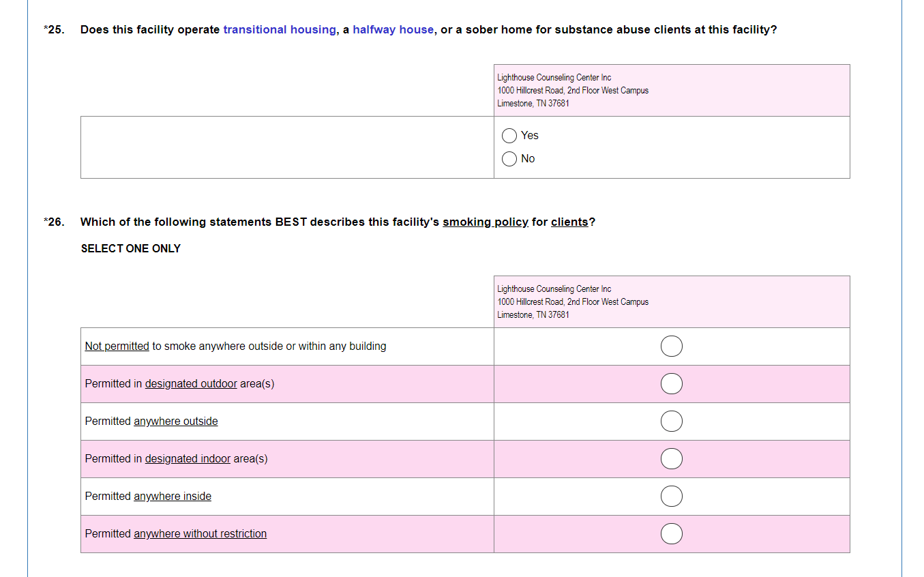Click the underlined smoking policy term
The image size is (924, 577).
click(x=485, y=222)
